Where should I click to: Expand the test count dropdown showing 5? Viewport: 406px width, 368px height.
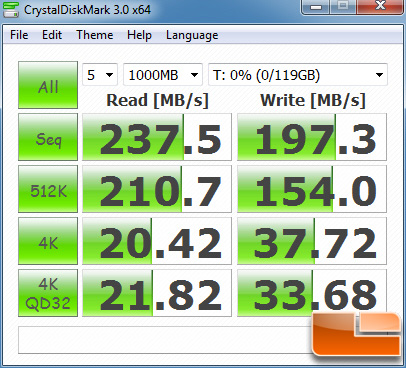tap(100, 75)
